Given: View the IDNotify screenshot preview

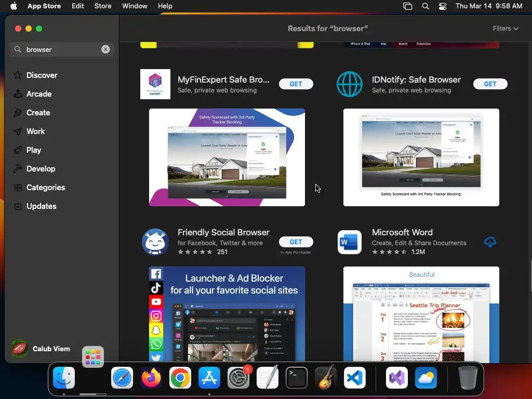Looking at the screenshot, I should click(x=421, y=157).
